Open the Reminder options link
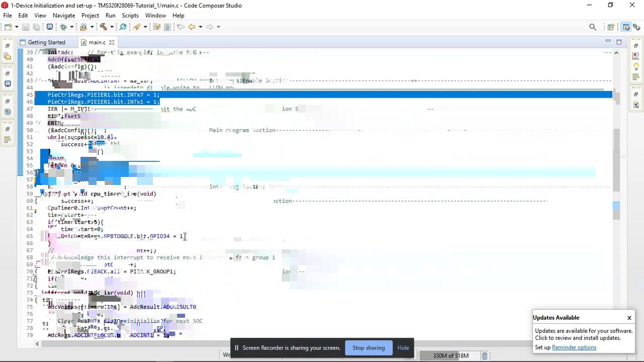Image resolution: width=644 pixels, height=362 pixels. click(x=574, y=347)
